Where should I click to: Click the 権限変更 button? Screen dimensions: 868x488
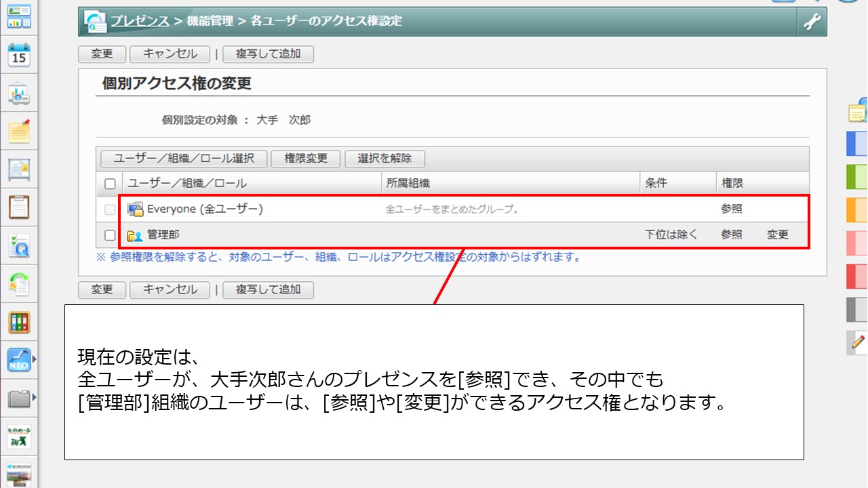[x=306, y=159]
